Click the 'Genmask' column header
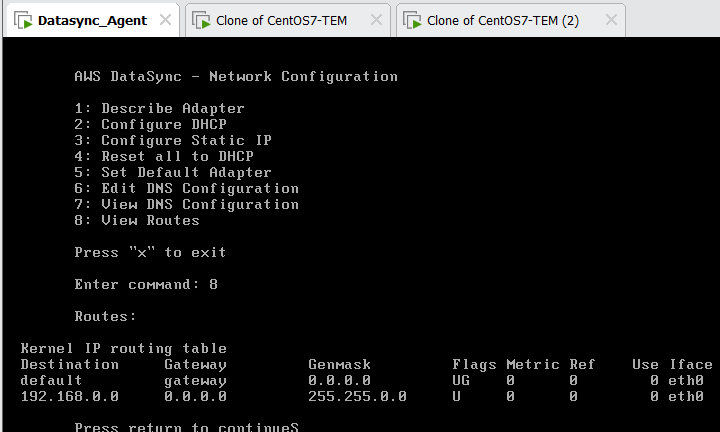 pos(339,365)
